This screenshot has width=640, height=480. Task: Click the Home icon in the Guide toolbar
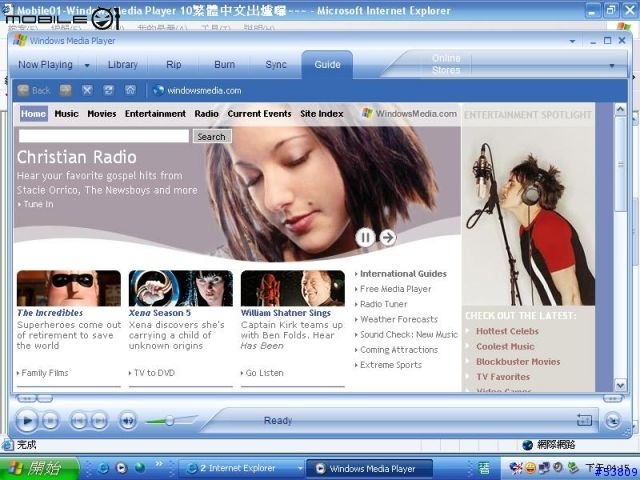[x=130, y=91]
